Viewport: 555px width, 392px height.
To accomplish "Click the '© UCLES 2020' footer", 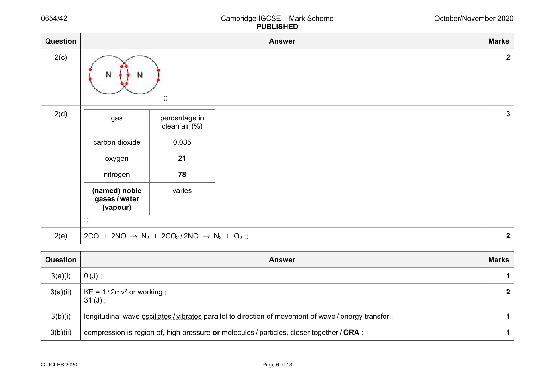I will click(59, 365).
